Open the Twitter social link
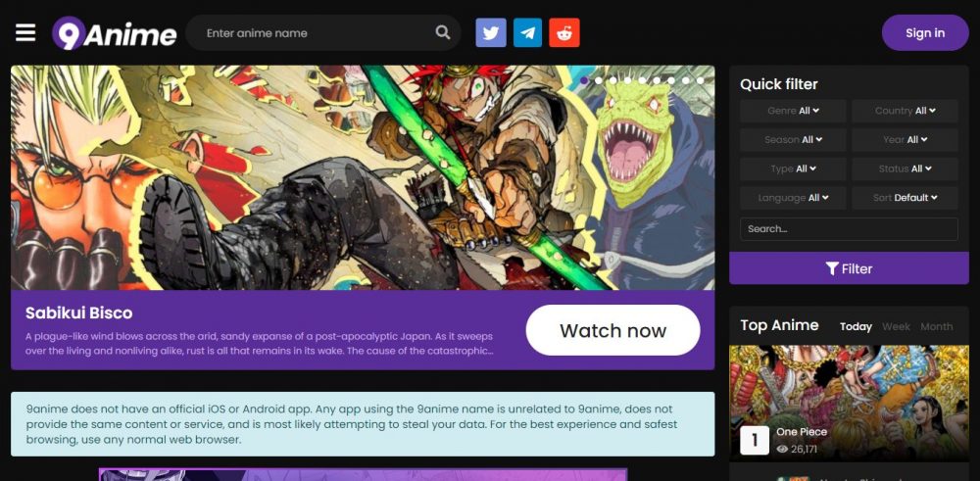This screenshot has height=481, width=980. (x=491, y=32)
